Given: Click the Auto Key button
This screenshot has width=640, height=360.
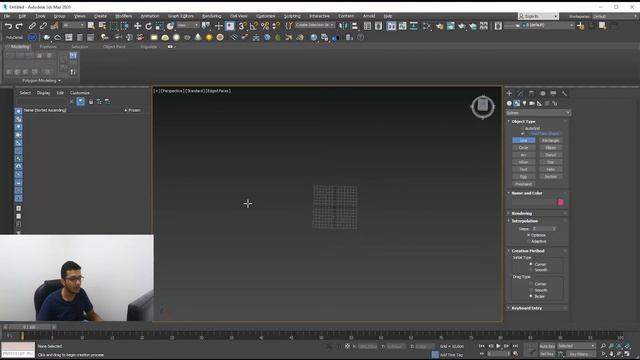Looking at the screenshot, I should [547, 346].
